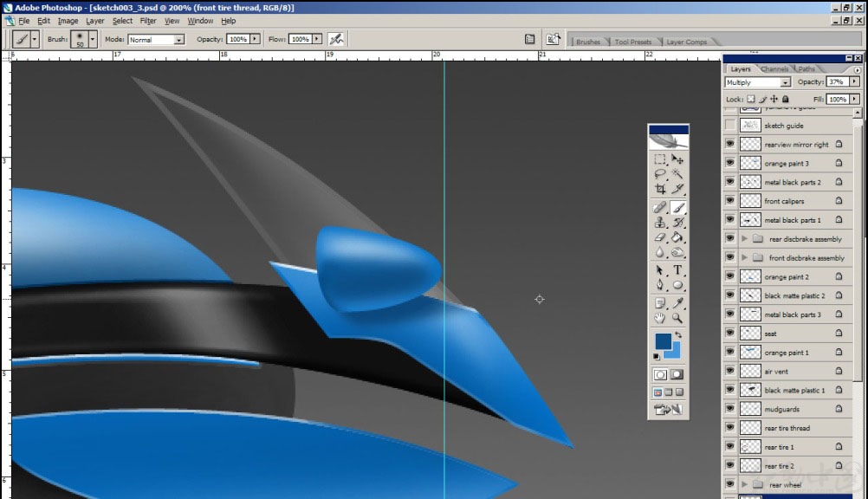Select the Hand tool

click(660, 319)
